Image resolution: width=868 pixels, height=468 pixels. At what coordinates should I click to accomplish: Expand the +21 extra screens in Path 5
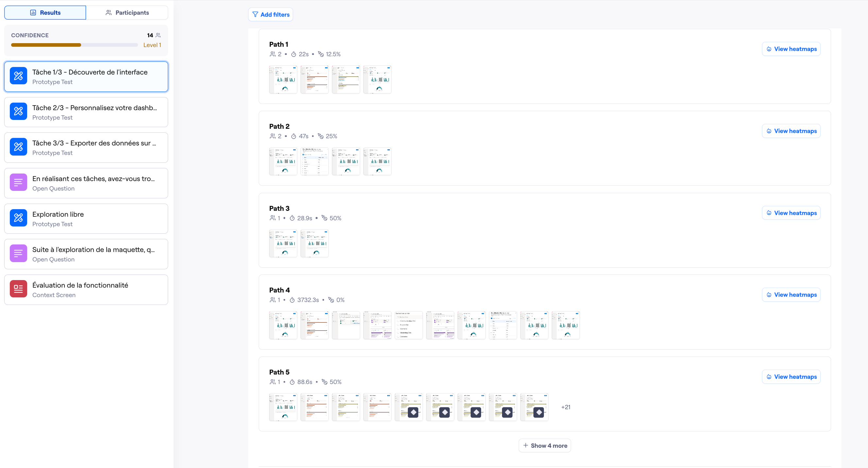click(565, 407)
